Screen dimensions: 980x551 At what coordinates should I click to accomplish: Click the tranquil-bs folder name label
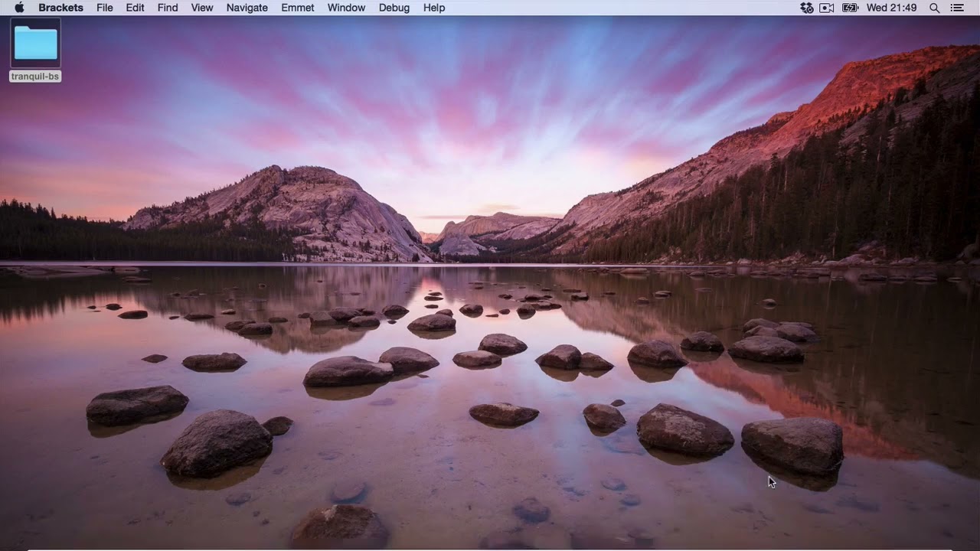35,77
